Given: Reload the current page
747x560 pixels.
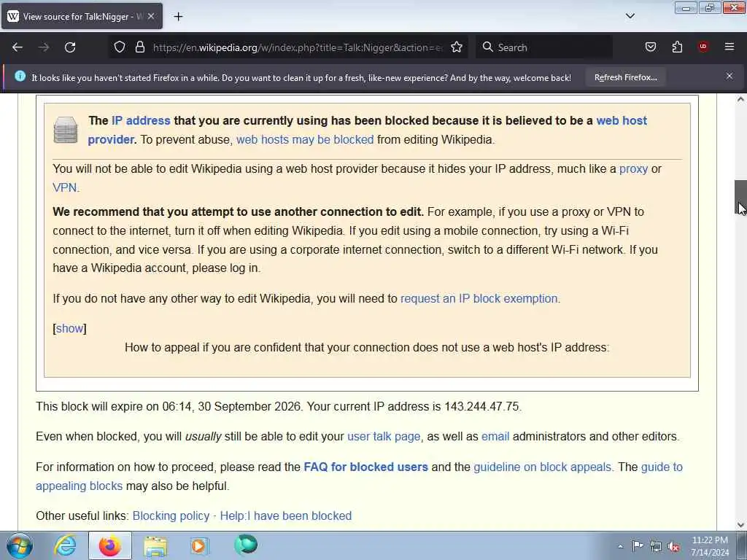Looking at the screenshot, I should point(70,47).
